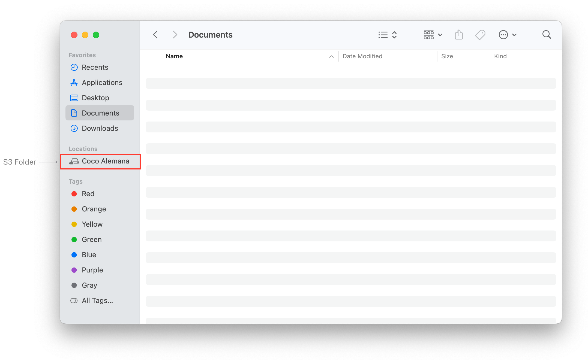Toggle Name column sort order
The height and width of the screenshot is (364, 588).
(x=331, y=56)
